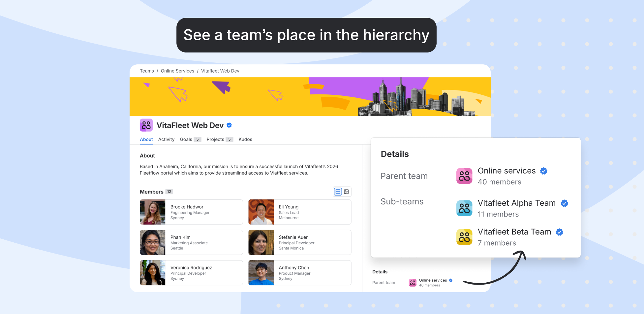Viewport: 644px width, 314px height.
Task: Click small Online services icon in lower Details
Action: tap(413, 283)
